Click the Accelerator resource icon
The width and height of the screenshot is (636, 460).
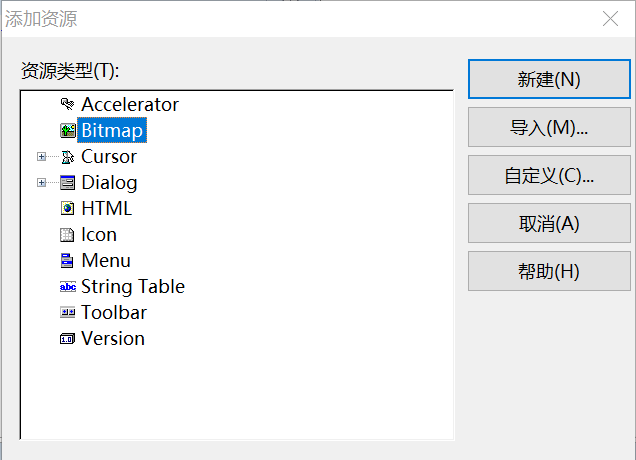(x=67, y=104)
